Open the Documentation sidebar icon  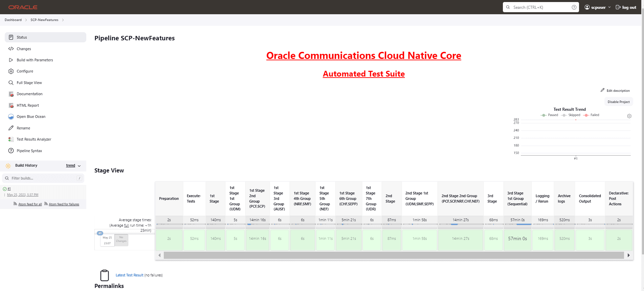11,94
